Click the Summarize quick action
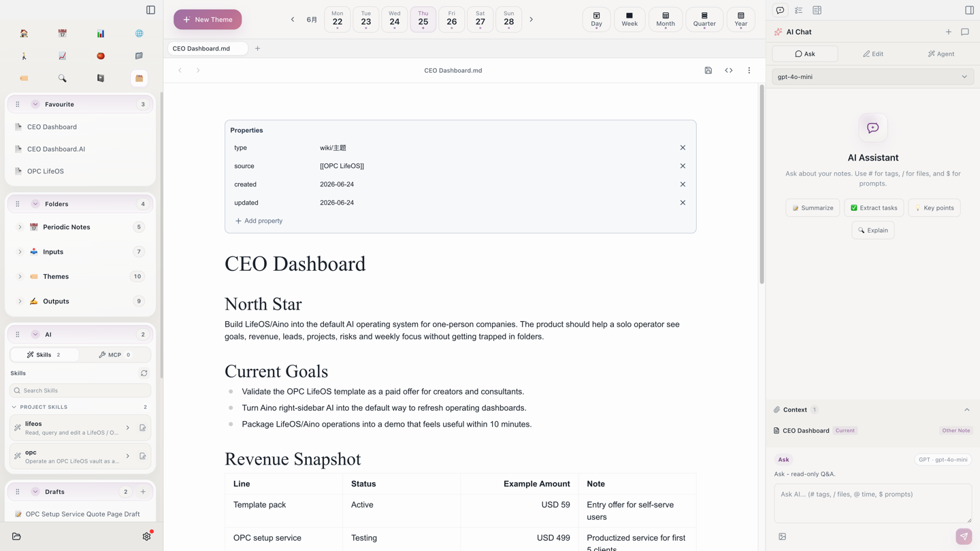 click(813, 208)
